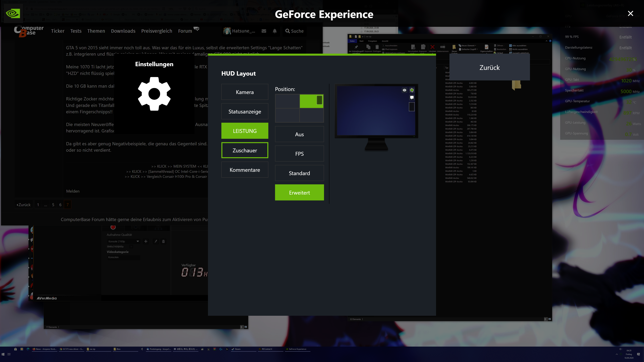Viewport: 644px width, 362px height.
Task: Select Standard overlay mode
Action: 299,173
